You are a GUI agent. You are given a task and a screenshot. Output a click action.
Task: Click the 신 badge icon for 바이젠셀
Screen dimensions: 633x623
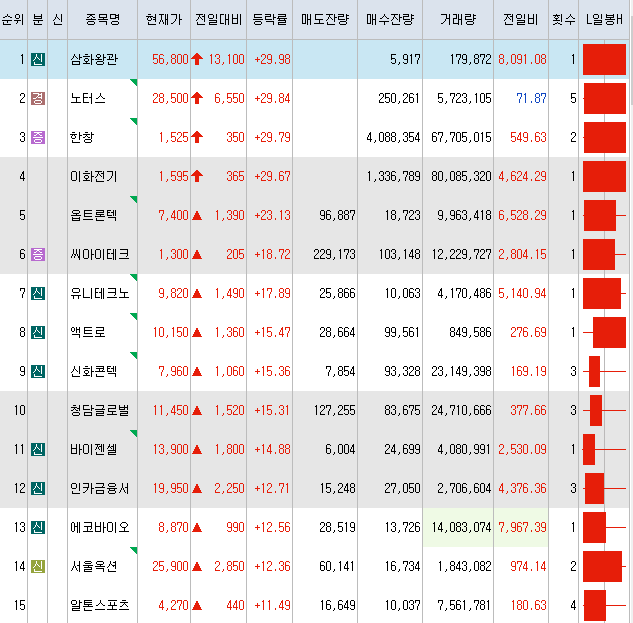pos(38,449)
